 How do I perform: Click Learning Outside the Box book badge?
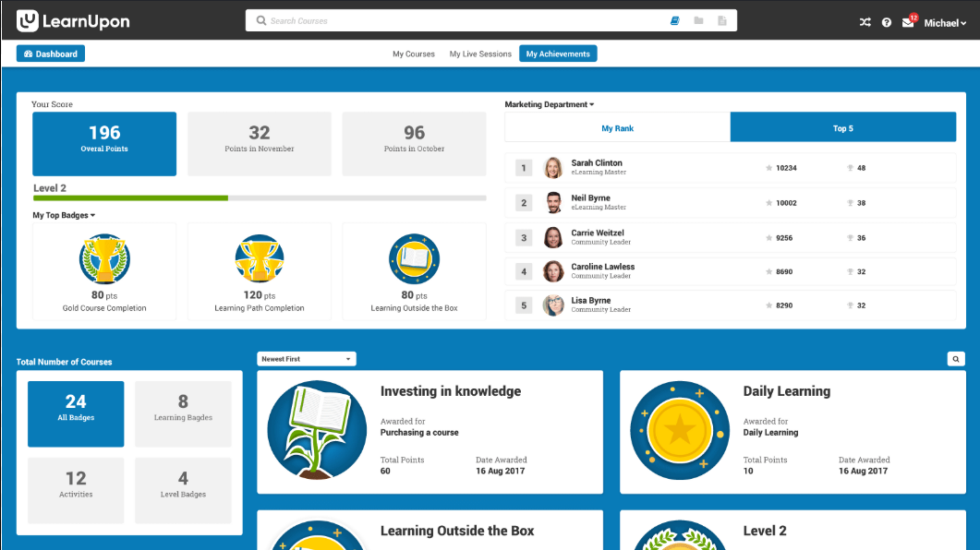click(x=414, y=259)
